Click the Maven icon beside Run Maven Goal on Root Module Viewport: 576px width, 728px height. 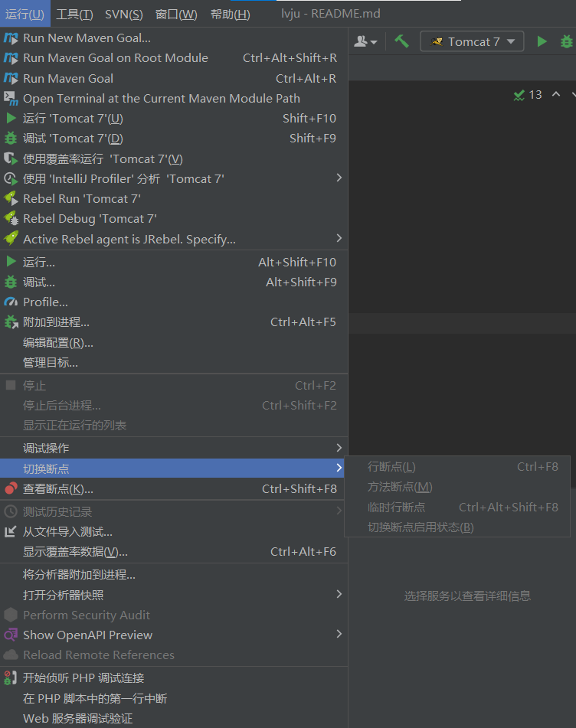11,58
